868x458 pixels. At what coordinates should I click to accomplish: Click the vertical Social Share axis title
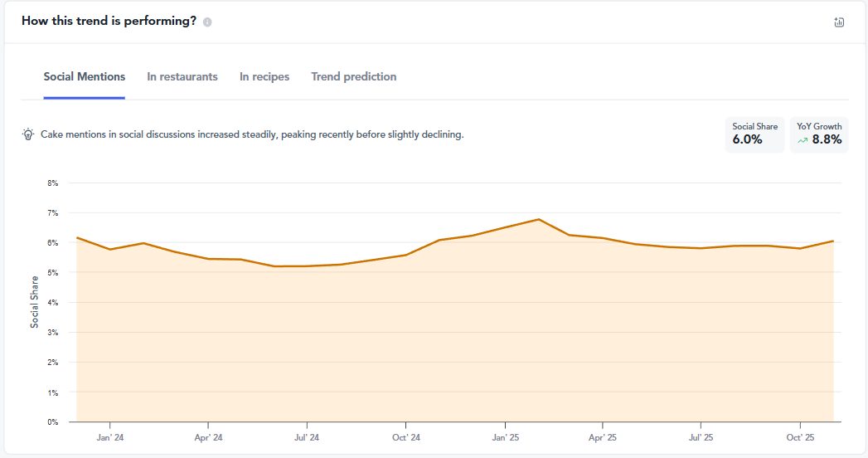click(x=35, y=302)
